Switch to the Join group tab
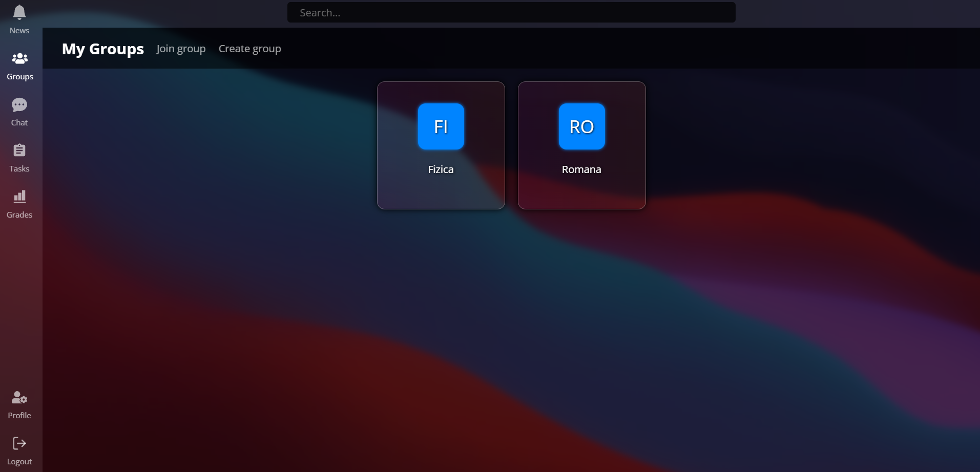The width and height of the screenshot is (980, 472). click(181, 49)
